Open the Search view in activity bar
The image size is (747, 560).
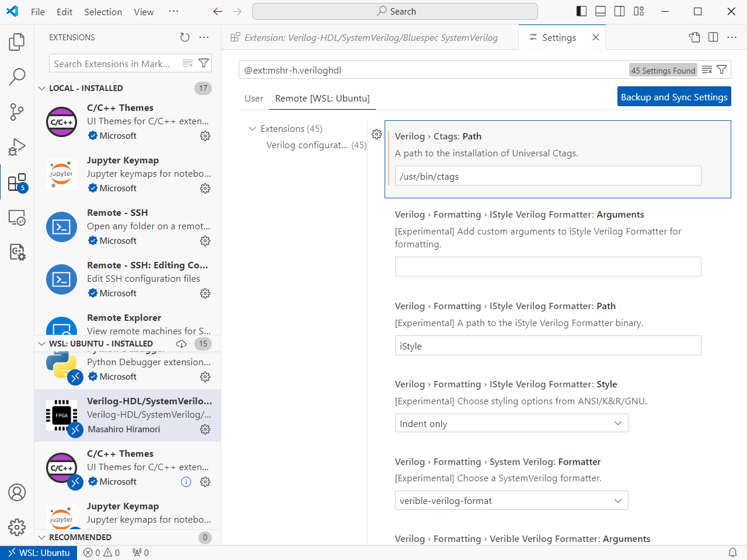tap(17, 76)
